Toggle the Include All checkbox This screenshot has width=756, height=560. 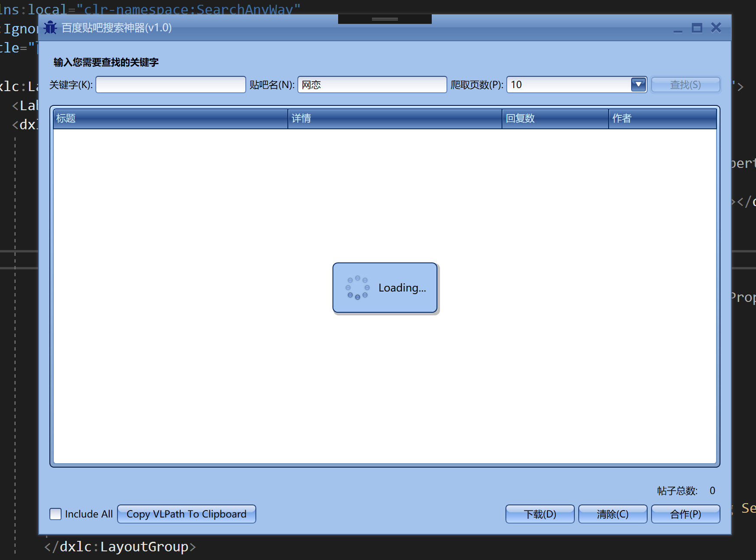[x=55, y=514]
